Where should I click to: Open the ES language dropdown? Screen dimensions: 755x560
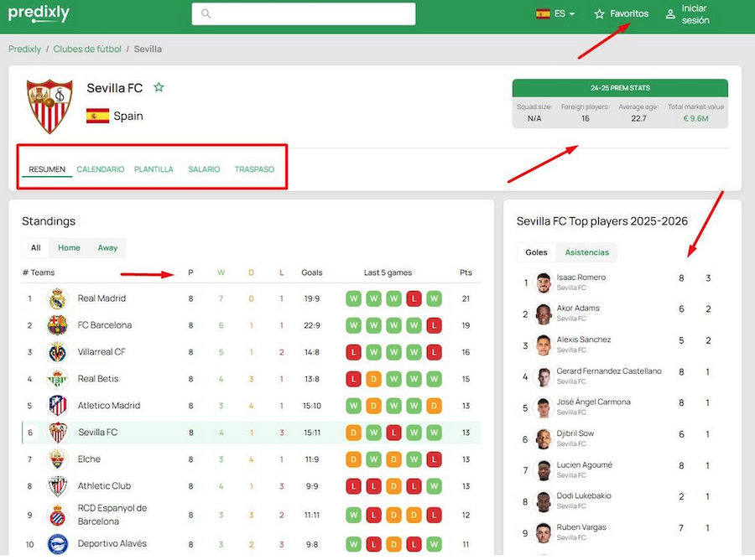pos(555,14)
